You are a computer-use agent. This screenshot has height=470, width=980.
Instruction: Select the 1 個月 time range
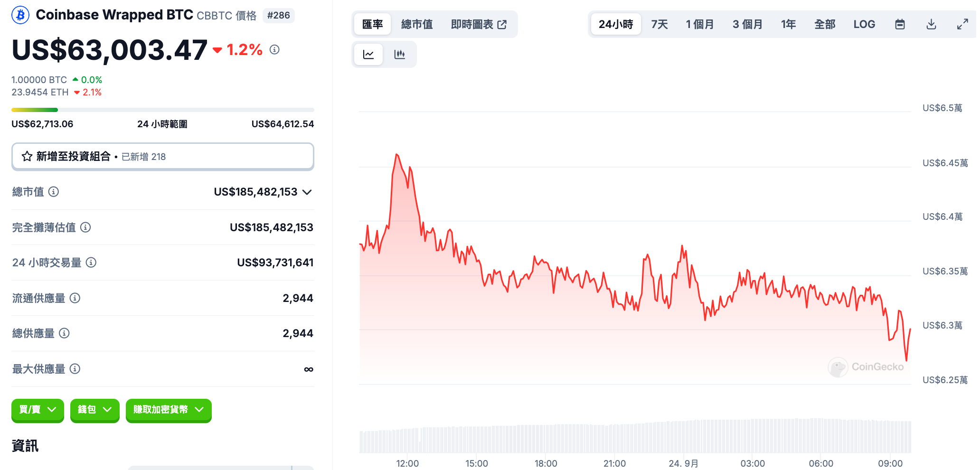click(x=700, y=24)
